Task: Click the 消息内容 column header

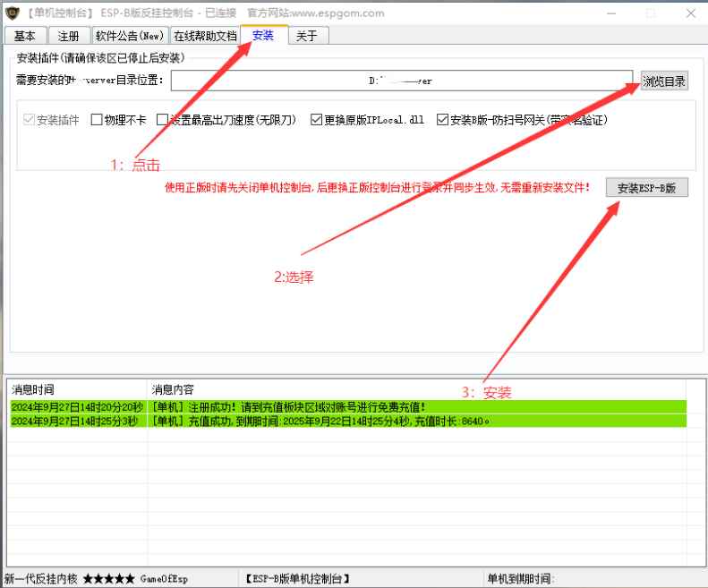Action: [x=417, y=389]
